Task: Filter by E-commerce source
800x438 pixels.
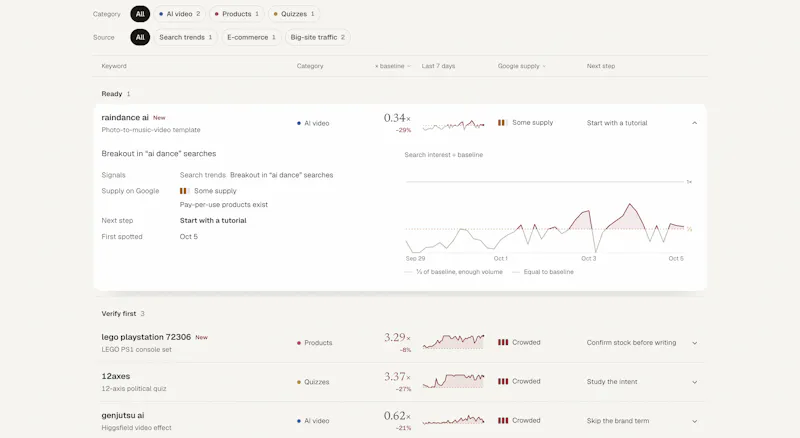Action: [x=251, y=37]
